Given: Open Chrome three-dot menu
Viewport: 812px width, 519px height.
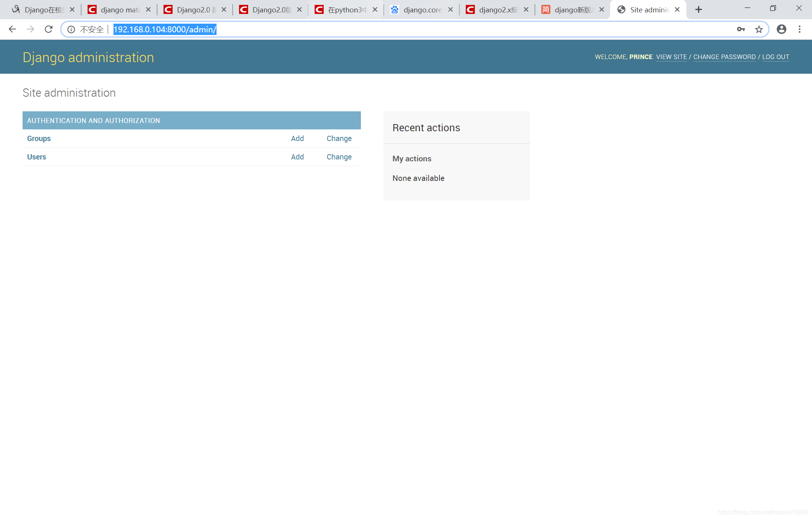Looking at the screenshot, I should 800,29.
